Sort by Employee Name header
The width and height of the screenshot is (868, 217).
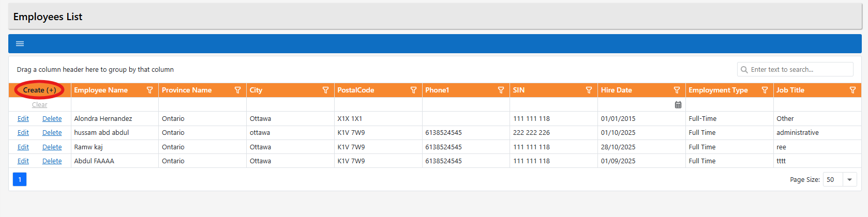(x=101, y=90)
